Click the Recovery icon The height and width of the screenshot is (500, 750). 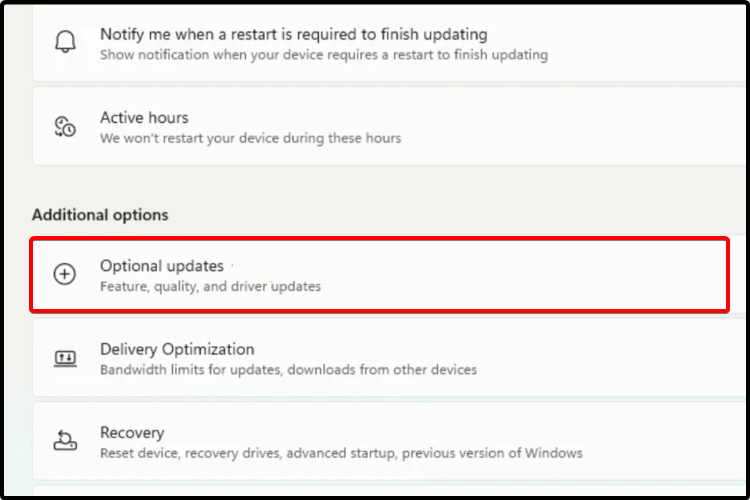click(65, 441)
